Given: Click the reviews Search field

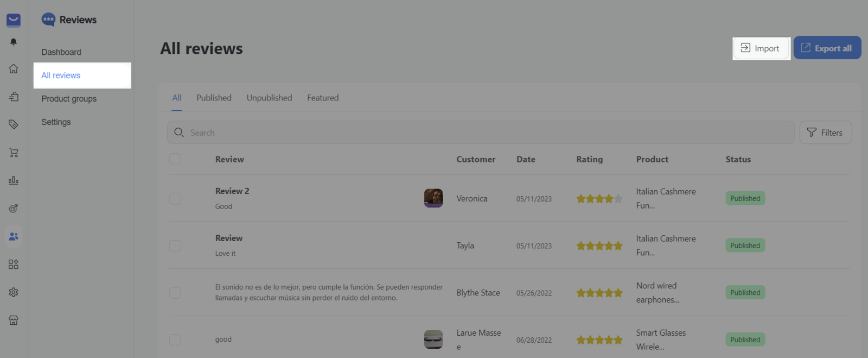Looking at the screenshot, I should (x=480, y=133).
